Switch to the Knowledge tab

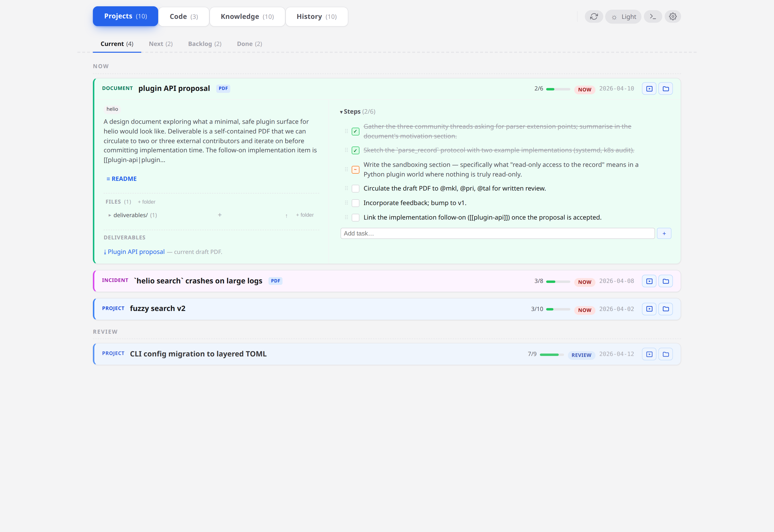pos(247,17)
